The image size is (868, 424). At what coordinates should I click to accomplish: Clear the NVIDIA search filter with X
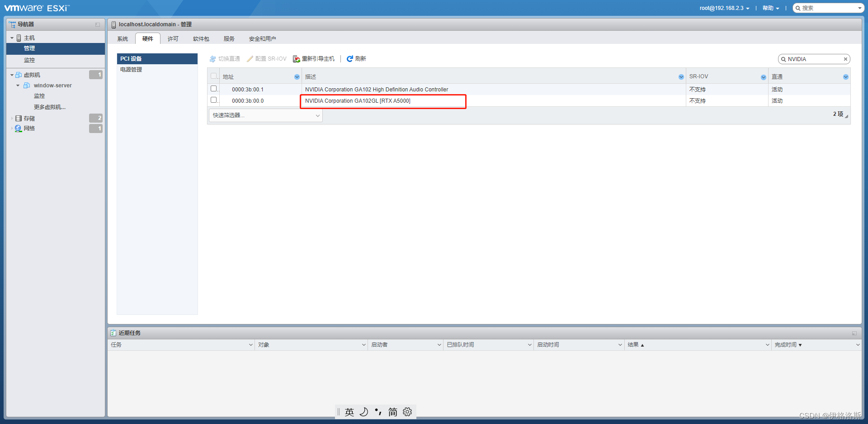845,59
